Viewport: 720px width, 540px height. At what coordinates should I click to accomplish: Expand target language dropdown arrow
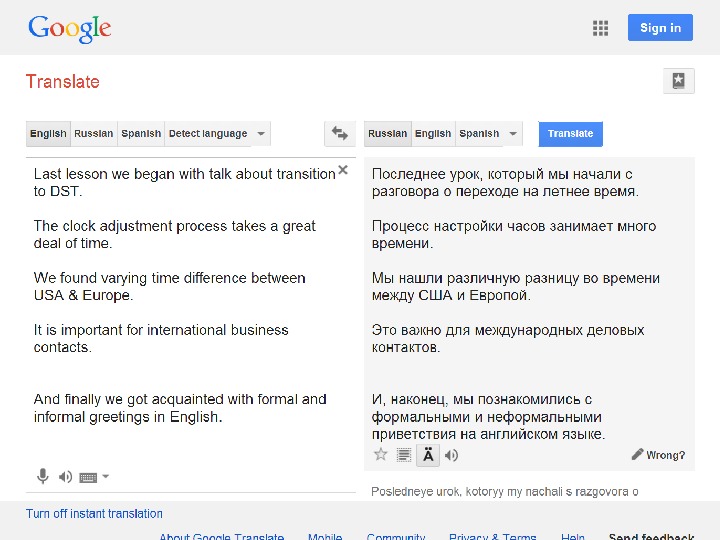(513, 134)
